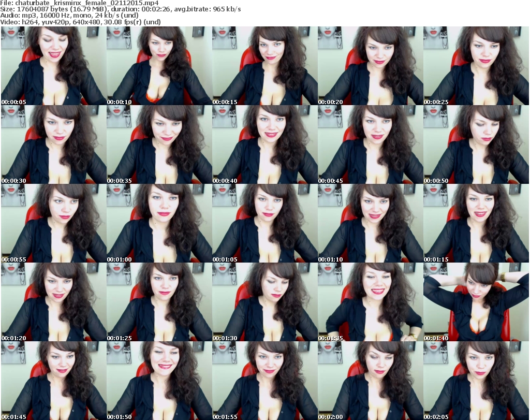The image size is (530, 420).
Task: Select the thumbnail timestamped 00:00:15
Action: click(x=265, y=66)
